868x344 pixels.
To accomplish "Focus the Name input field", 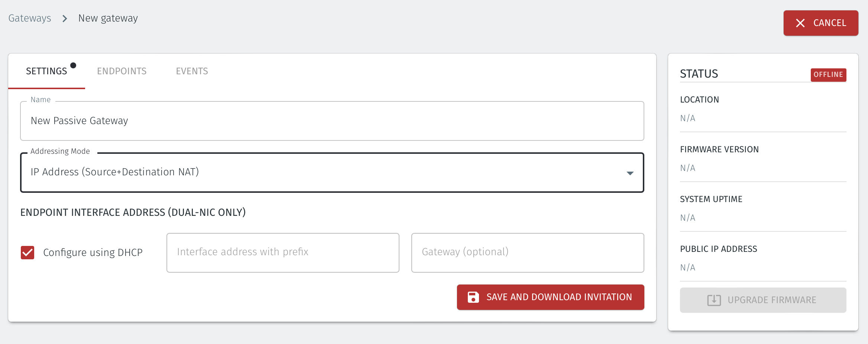I will point(332,121).
